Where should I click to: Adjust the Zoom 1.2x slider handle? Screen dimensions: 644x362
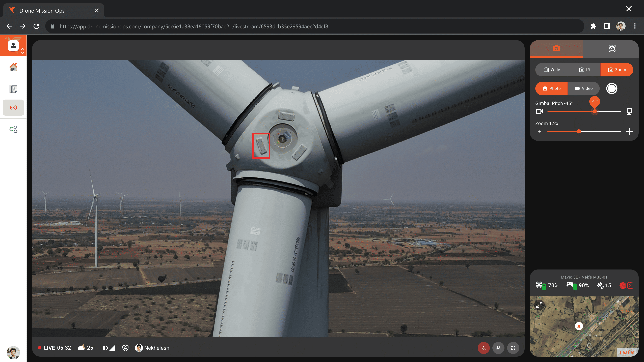(579, 131)
